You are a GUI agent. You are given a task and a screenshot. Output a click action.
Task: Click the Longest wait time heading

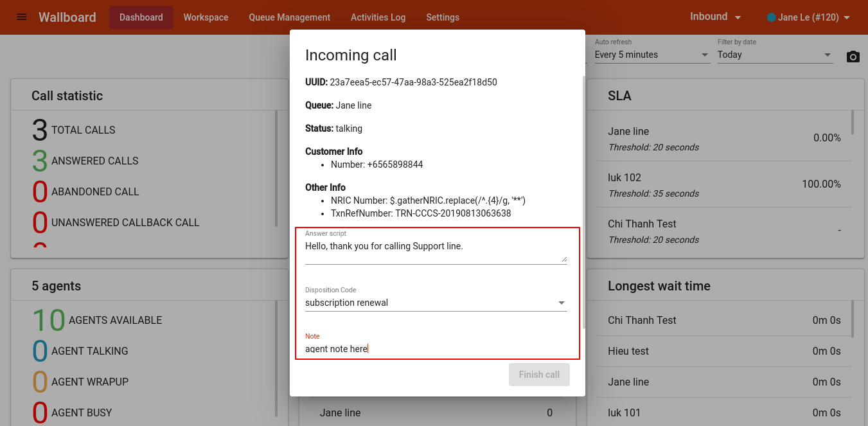659,286
